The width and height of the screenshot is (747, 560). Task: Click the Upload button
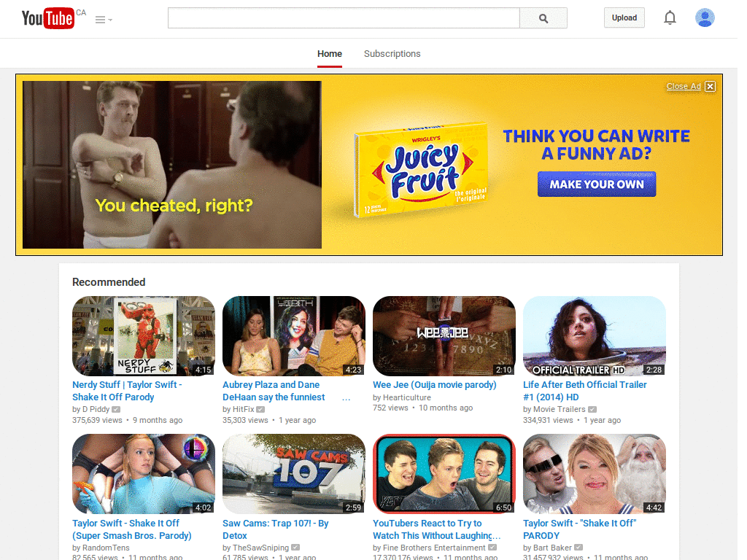(624, 17)
